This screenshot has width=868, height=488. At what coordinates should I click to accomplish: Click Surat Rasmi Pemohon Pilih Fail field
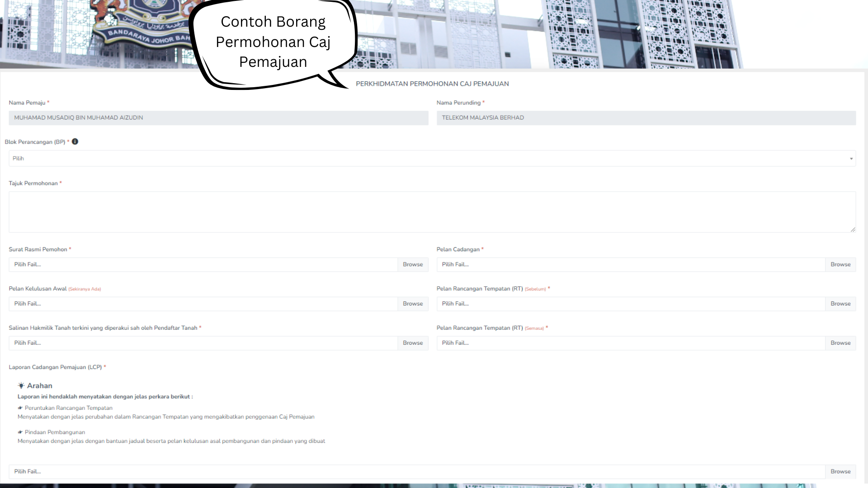tap(203, 264)
